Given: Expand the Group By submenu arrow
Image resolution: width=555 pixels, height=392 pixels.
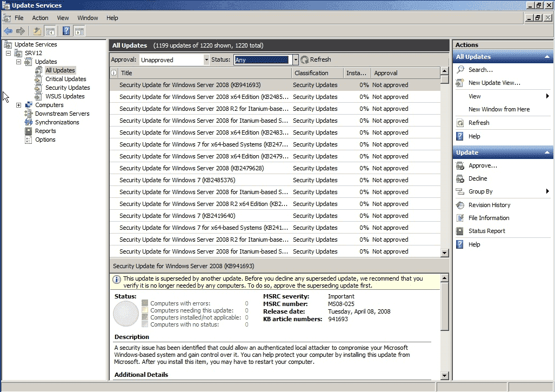Looking at the screenshot, I should coord(547,191).
